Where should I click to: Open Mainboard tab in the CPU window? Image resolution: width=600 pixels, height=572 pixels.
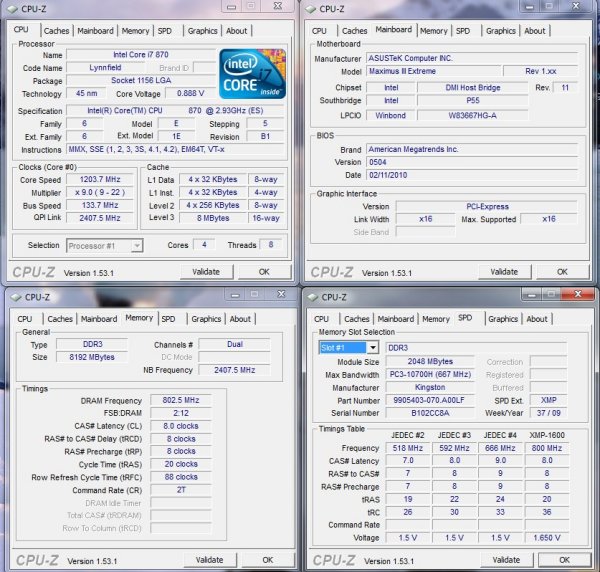point(95,31)
